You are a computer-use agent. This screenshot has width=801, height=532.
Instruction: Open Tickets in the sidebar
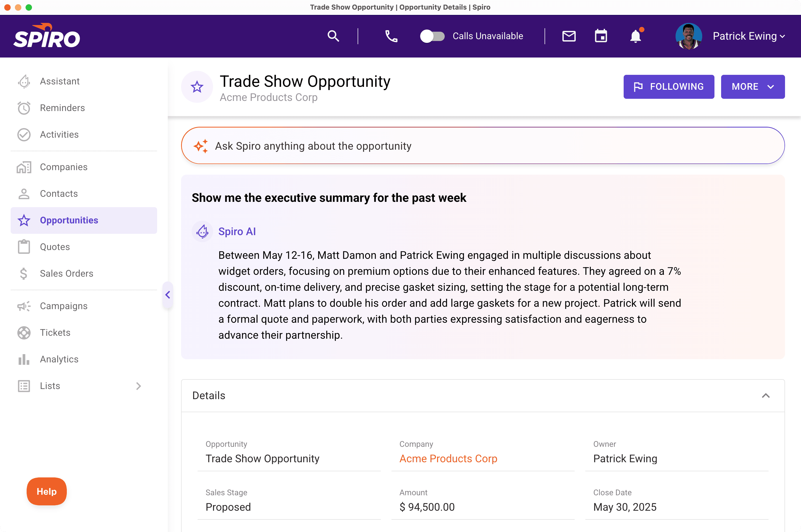point(84,333)
